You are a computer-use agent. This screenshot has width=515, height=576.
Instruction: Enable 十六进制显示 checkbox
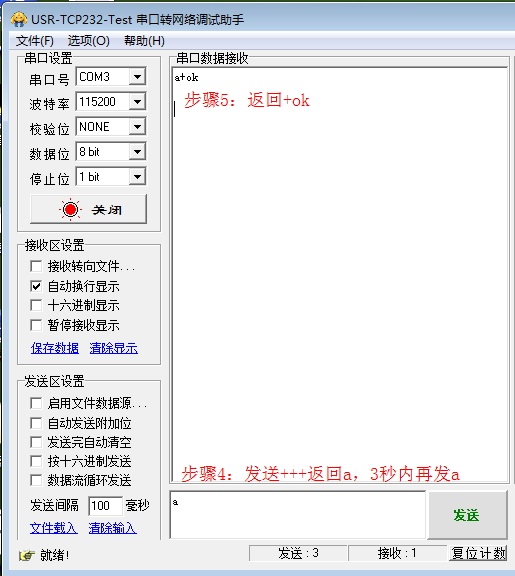click(36, 305)
